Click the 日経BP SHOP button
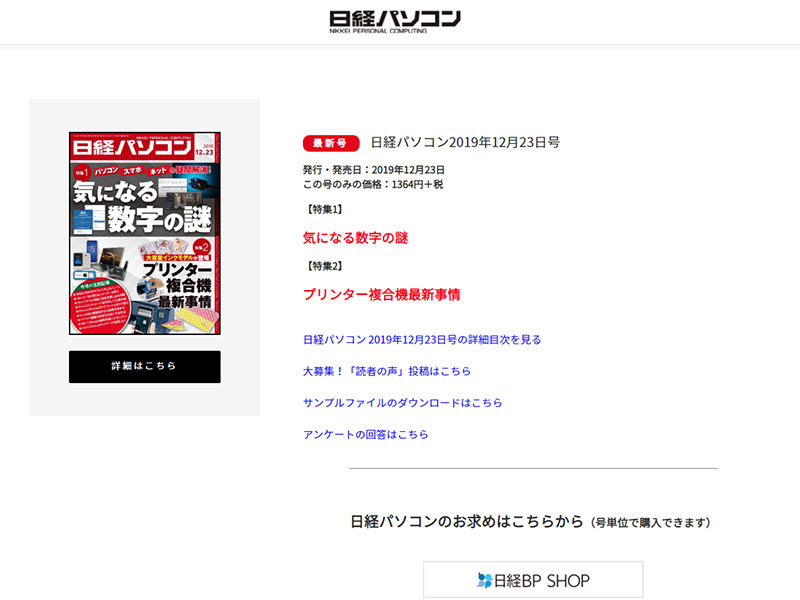 click(533, 580)
